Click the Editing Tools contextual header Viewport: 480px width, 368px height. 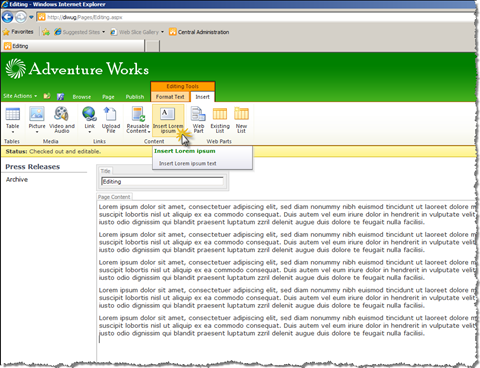(183, 86)
